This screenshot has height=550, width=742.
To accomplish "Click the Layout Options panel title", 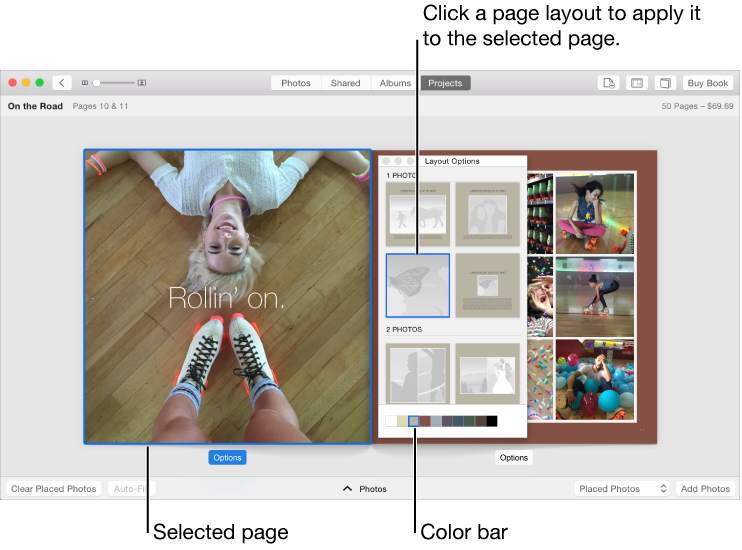I will [x=452, y=161].
